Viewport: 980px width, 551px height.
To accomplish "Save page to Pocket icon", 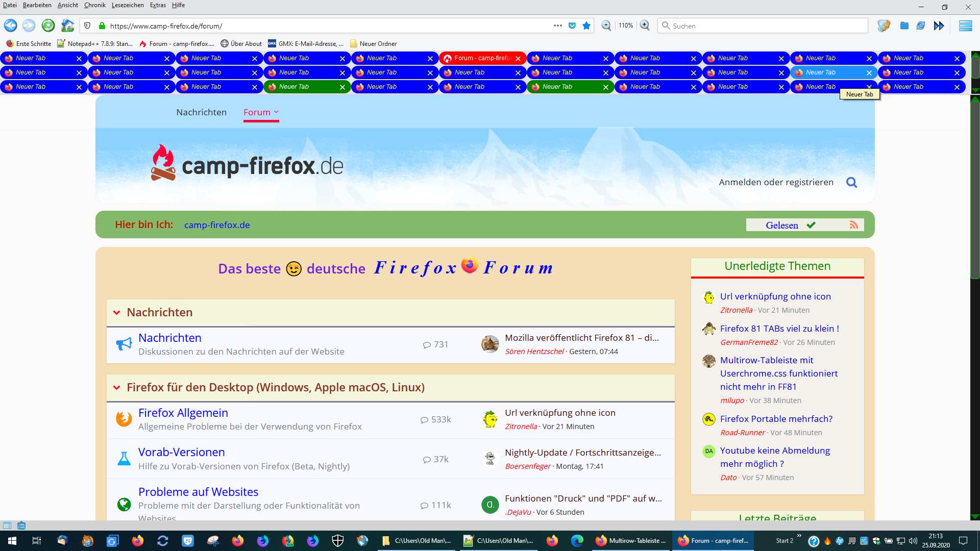I will [x=572, y=26].
